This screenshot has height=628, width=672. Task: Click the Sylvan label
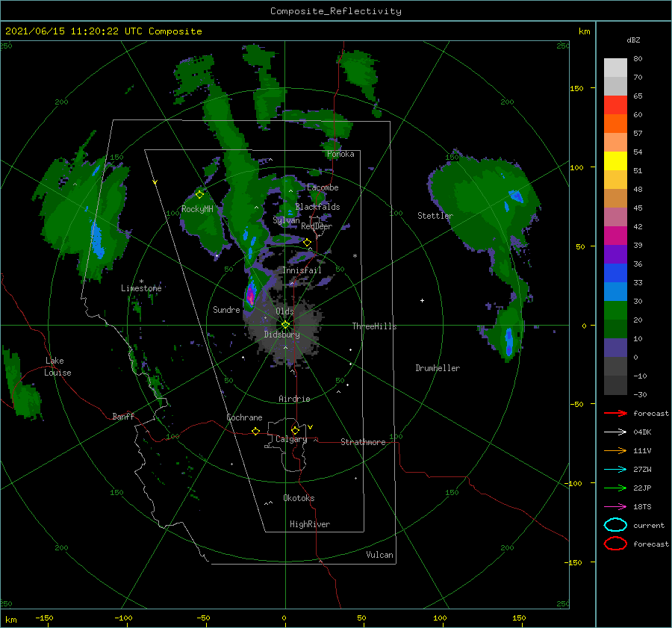(x=286, y=220)
